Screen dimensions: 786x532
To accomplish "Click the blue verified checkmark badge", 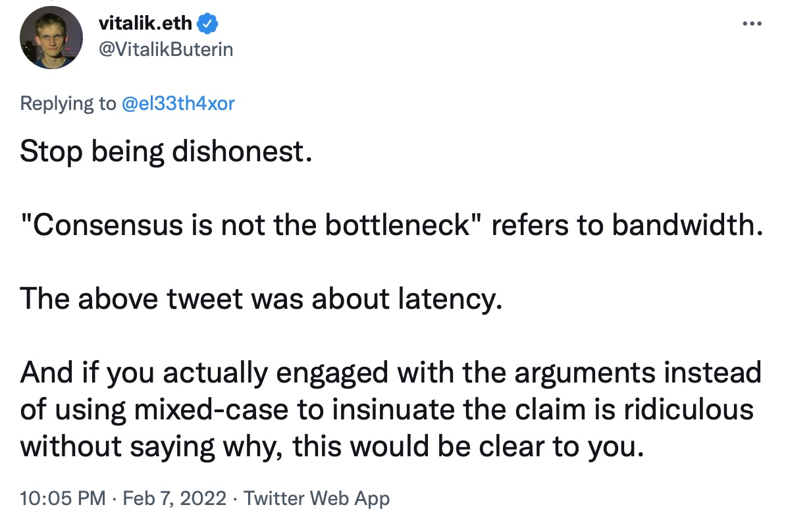I will tap(209, 24).
